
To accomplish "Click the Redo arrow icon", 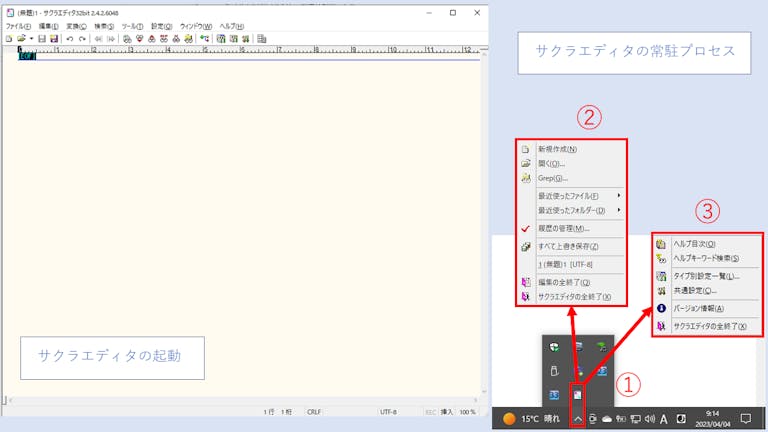I will pos(82,39).
